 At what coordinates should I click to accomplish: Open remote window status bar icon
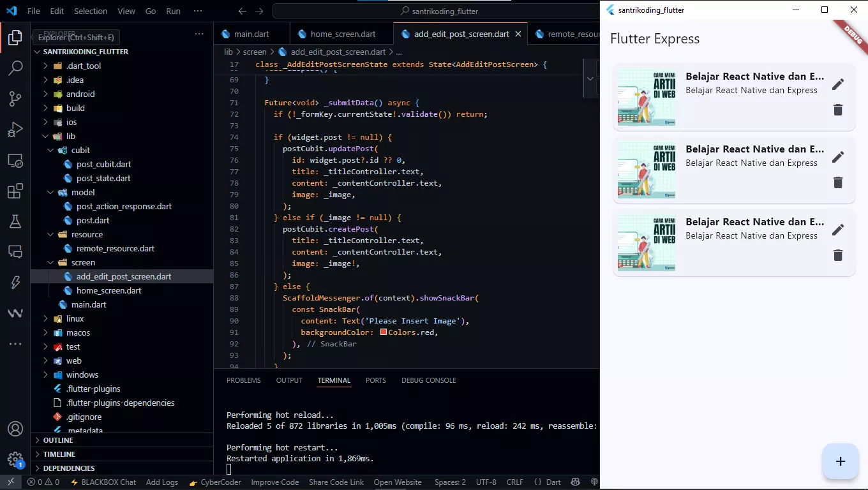coord(11,482)
